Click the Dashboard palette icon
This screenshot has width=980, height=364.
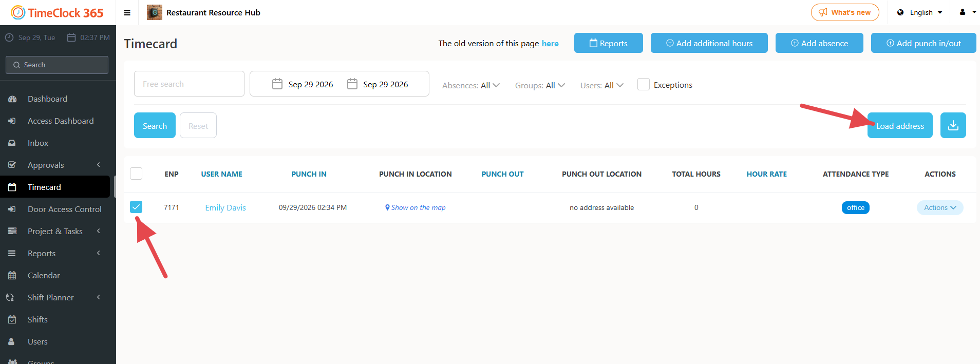12,99
